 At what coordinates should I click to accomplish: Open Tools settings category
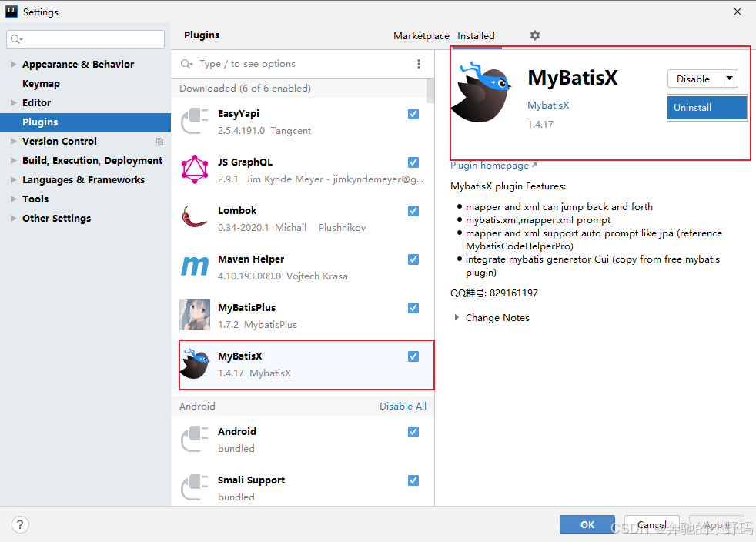tap(35, 199)
